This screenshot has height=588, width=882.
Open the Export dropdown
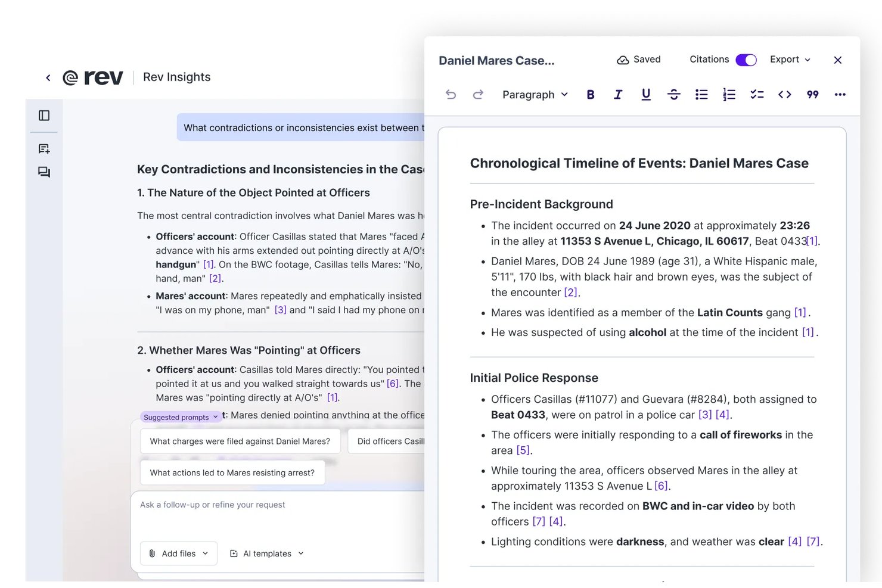point(790,60)
